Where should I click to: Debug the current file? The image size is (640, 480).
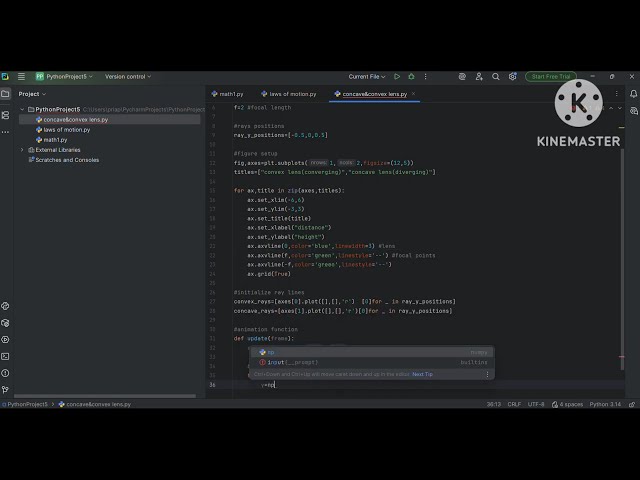411,76
